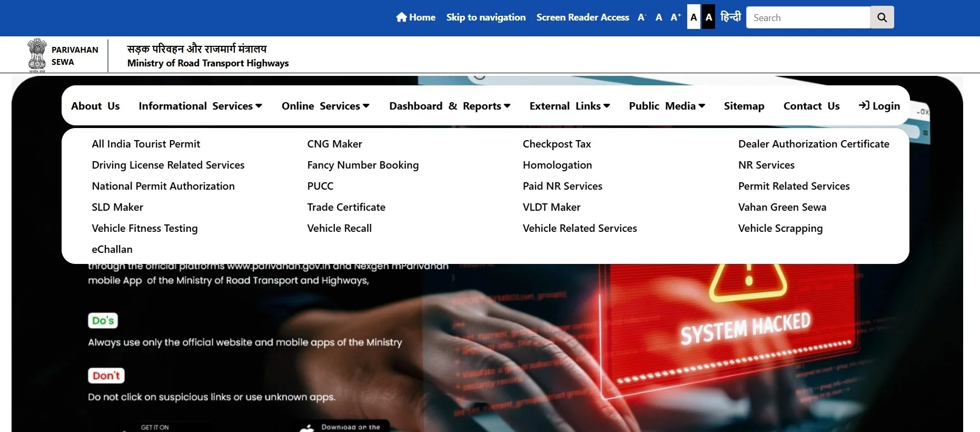Open About Us menu item

coord(95,106)
